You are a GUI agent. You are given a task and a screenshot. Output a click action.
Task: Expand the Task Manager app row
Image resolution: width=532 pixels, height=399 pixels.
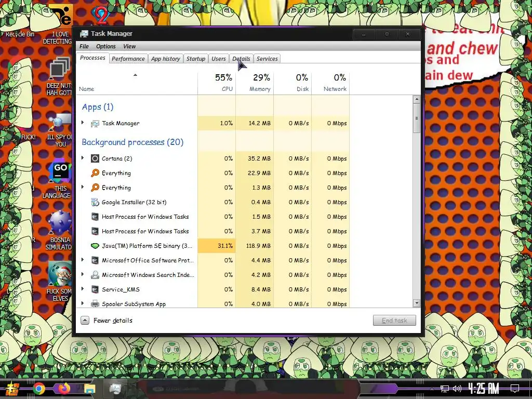(83, 123)
